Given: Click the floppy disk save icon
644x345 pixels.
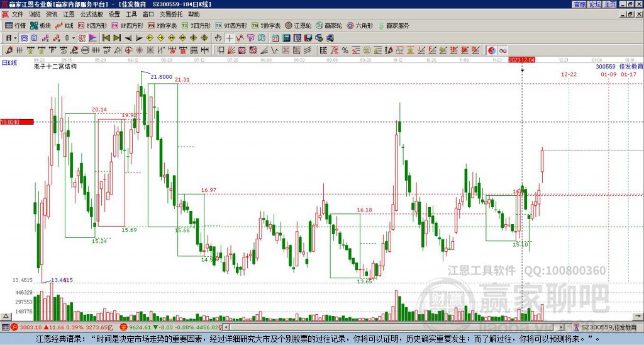Looking at the screenshot, I should (x=308, y=38).
